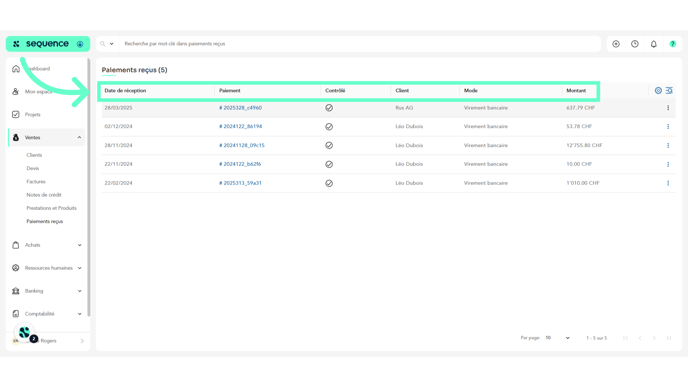Open Mon espace in the sidebar
This screenshot has height=387, width=688.
coord(39,92)
